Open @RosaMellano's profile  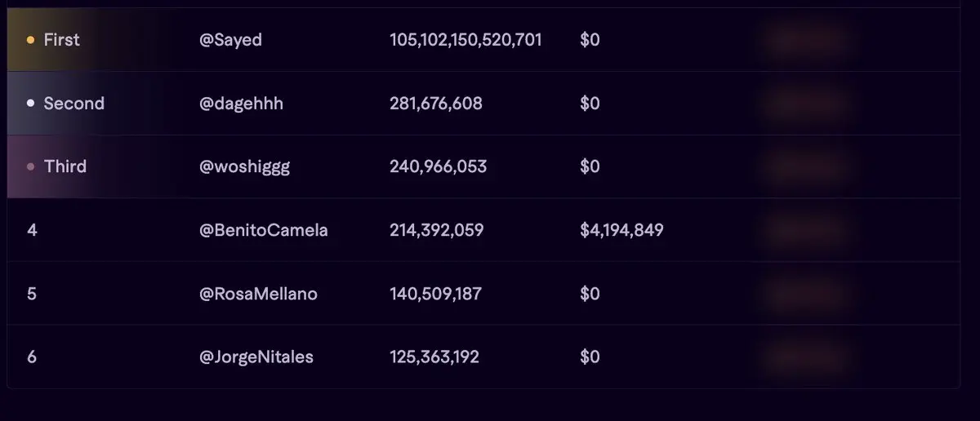[x=258, y=294]
